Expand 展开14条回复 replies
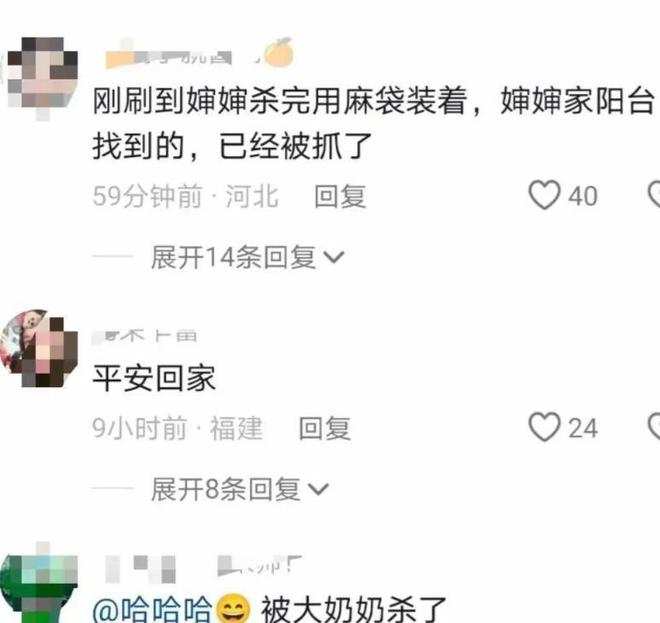The image size is (660, 623). pos(248,257)
